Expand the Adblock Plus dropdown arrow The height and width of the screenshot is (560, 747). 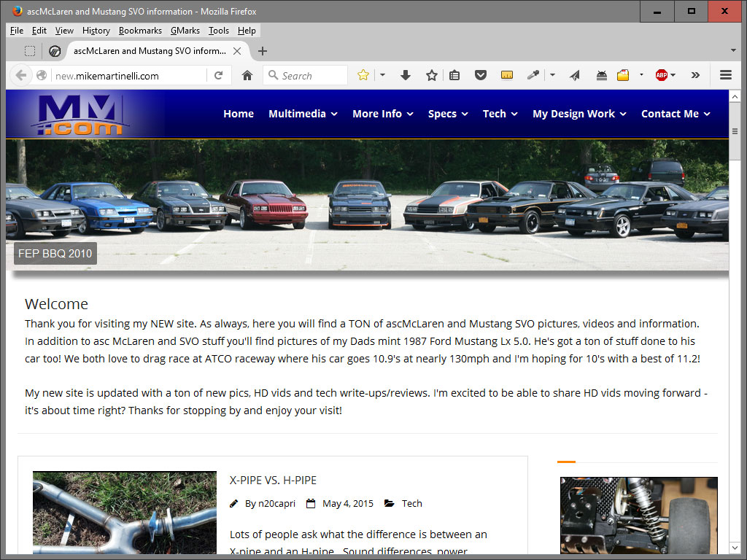673,75
